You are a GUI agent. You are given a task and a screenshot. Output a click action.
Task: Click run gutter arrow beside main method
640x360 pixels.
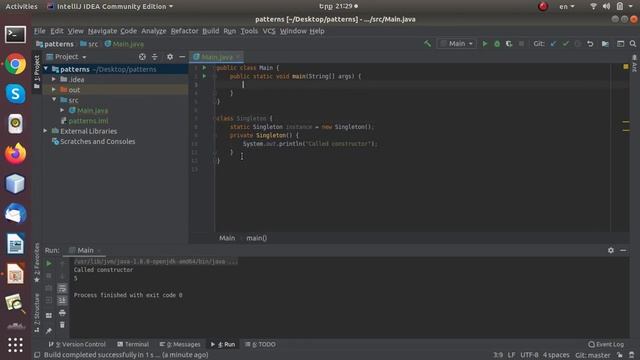coord(204,76)
